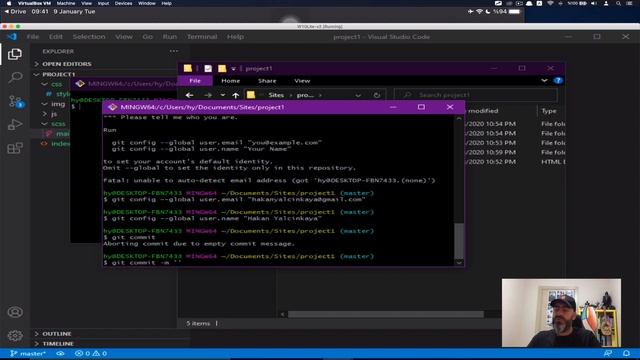This screenshot has width=640, height=360.
Task: Open address bar history dropdown
Action: pyautogui.click(x=358, y=95)
